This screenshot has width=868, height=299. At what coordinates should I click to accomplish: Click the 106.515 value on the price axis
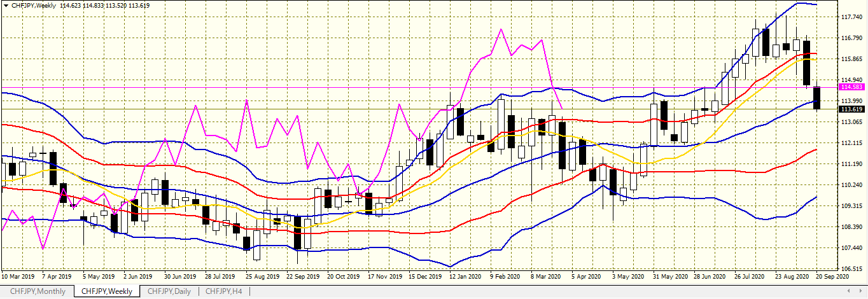click(851, 268)
